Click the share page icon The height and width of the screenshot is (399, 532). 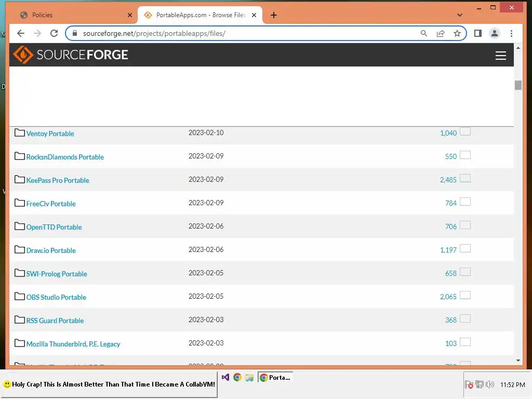[x=441, y=33]
